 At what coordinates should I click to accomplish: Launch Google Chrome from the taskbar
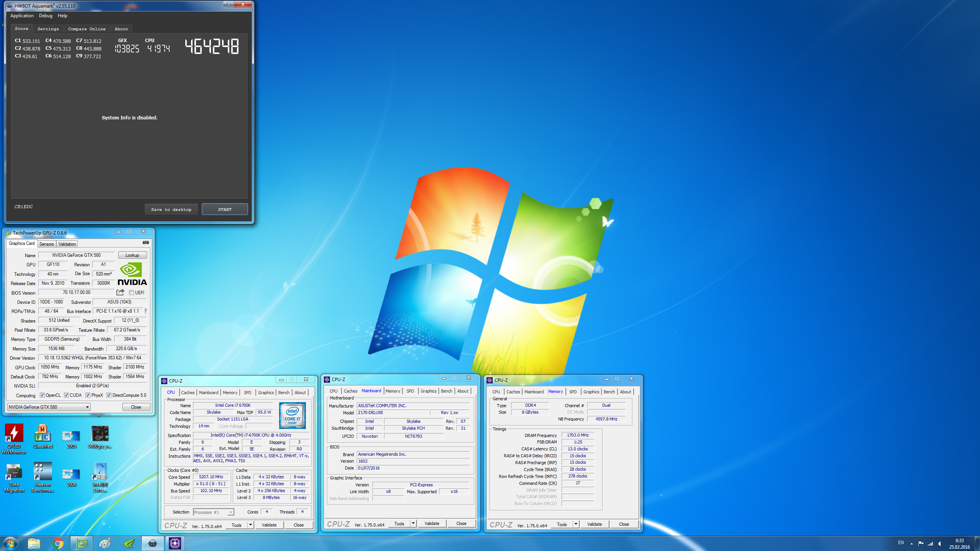[58, 543]
